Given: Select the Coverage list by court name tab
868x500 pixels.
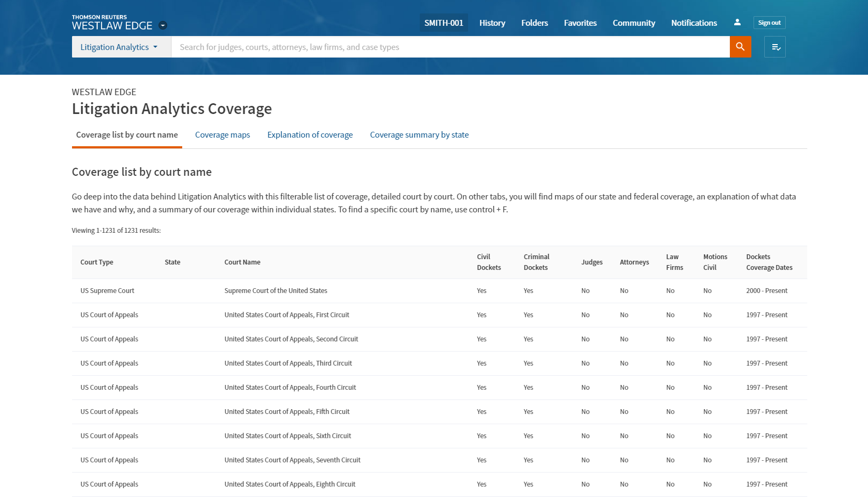Looking at the screenshot, I should (127, 135).
